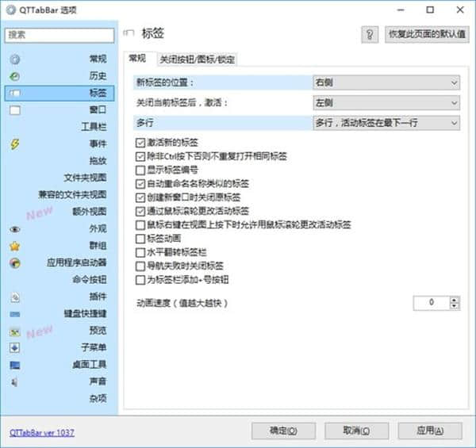Open the 常规 category in sidebar

pos(59,59)
